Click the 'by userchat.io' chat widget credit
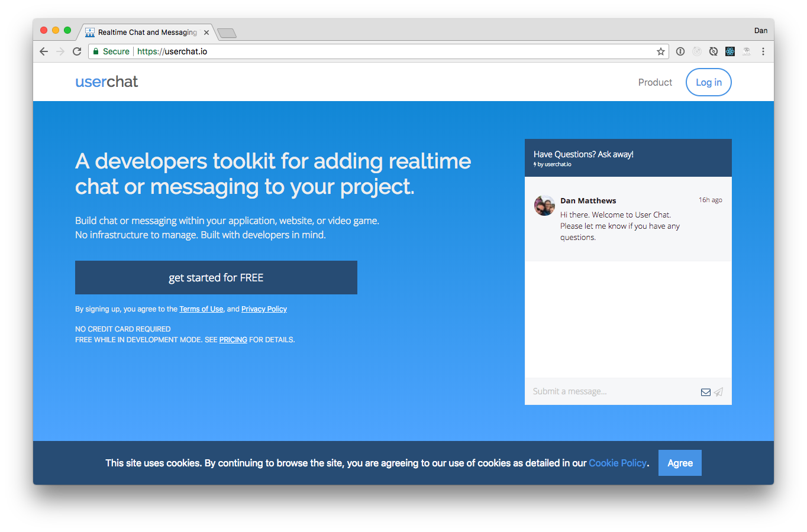Image resolution: width=807 pixels, height=532 pixels. point(553,164)
